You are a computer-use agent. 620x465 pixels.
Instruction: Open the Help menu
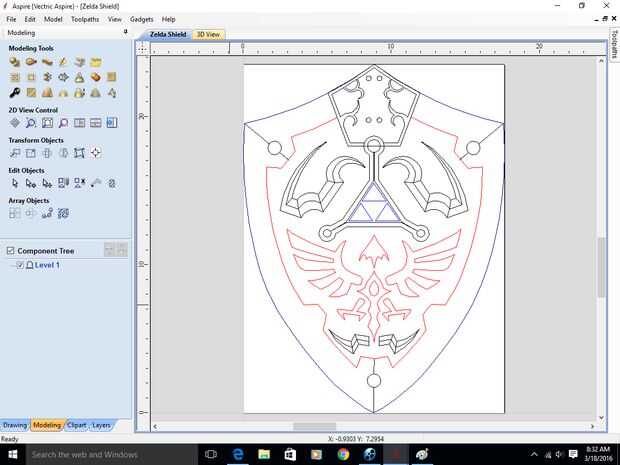coord(168,19)
